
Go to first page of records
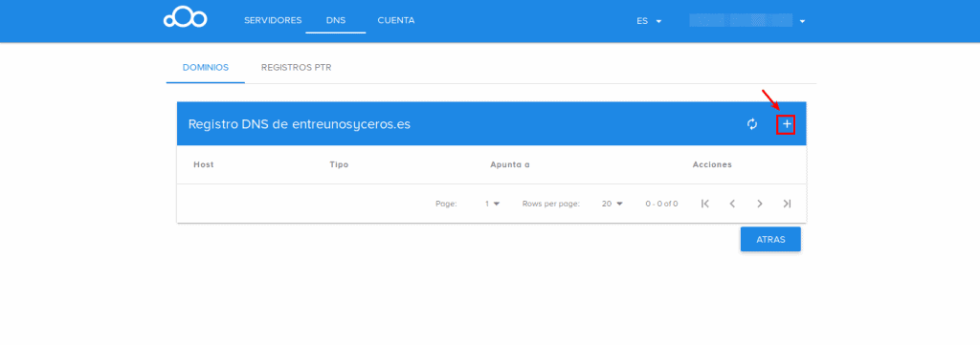tap(705, 204)
